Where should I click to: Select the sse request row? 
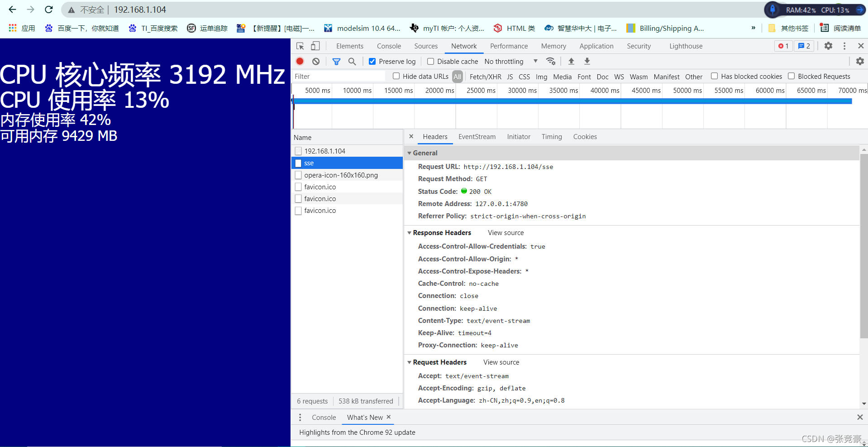(x=347, y=163)
